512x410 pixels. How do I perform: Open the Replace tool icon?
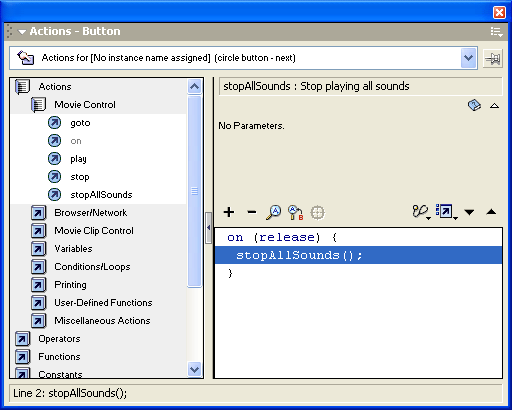[x=296, y=213]
